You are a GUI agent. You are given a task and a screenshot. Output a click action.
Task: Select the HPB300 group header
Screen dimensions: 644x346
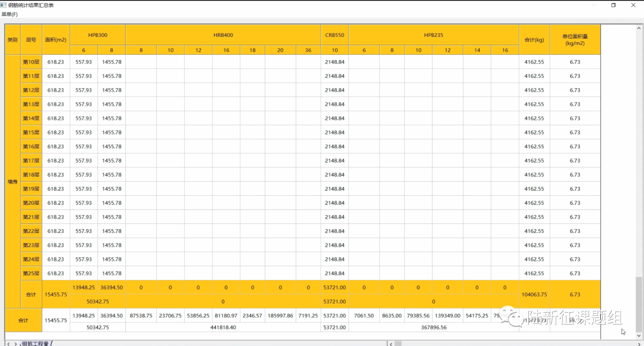[x=98, y=35]
